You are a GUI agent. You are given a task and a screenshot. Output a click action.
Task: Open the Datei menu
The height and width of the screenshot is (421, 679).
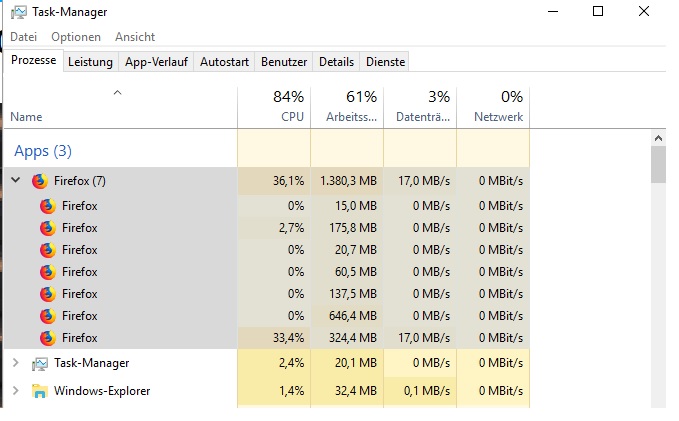[23, 37]
